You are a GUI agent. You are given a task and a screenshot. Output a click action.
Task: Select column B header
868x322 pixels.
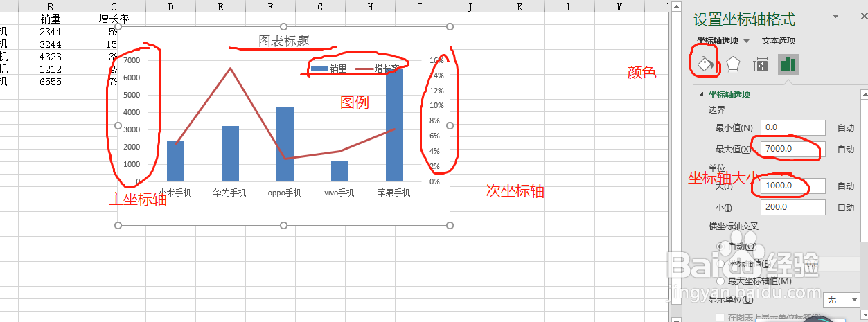51,6
